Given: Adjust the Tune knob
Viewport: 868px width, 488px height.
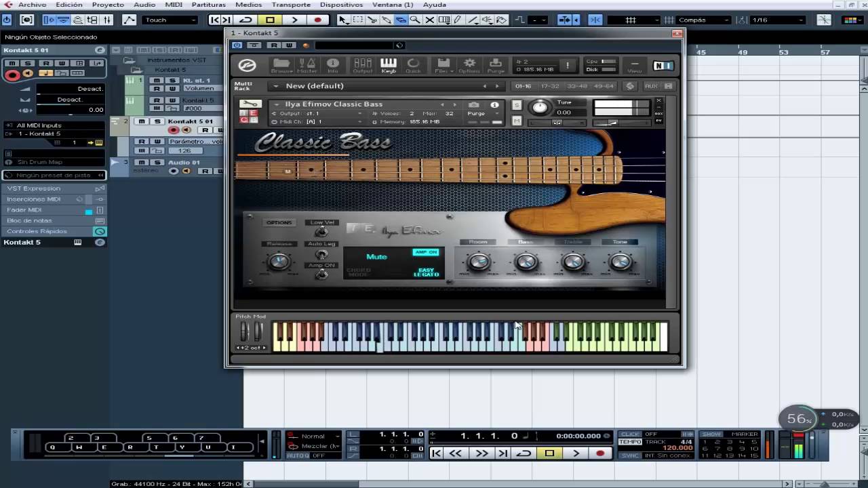Looking at the screenshot, I should [x=540, y=107].
